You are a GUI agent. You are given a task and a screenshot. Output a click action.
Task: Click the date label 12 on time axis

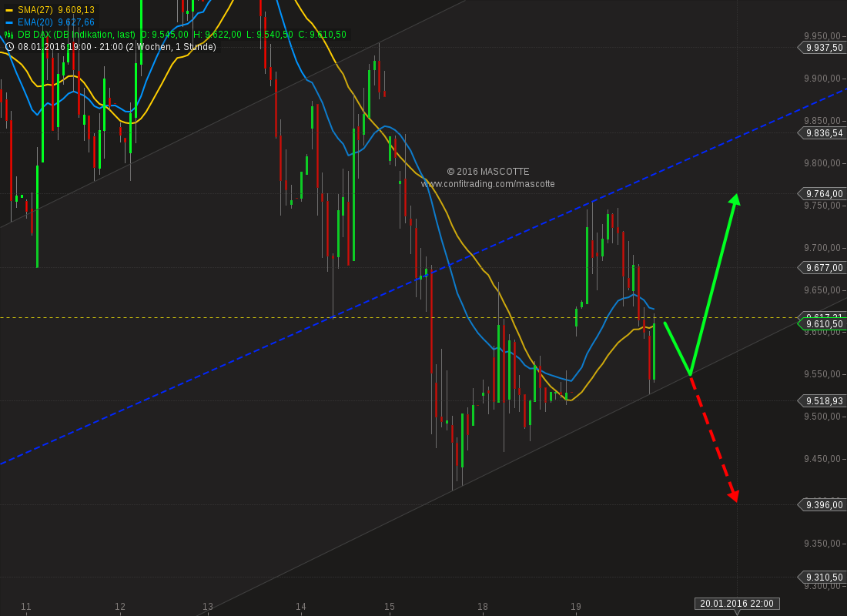click(x=120, y=607)
